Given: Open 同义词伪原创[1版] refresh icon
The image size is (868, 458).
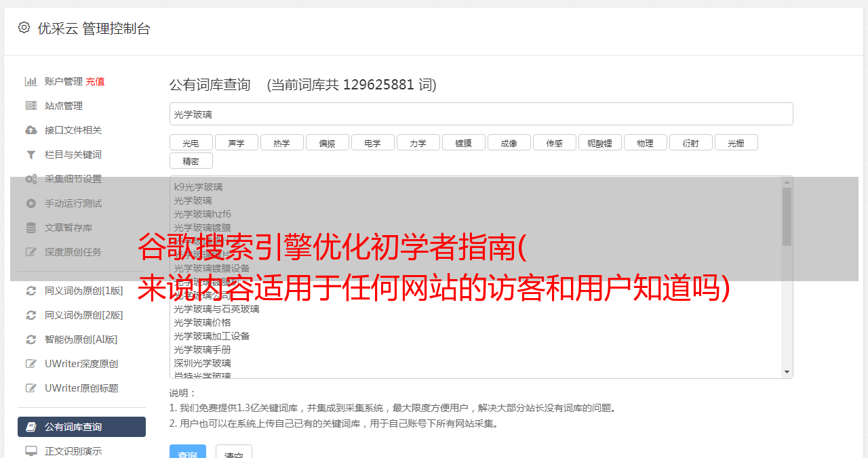Looking at the screenshot, I should pyautogui.click(x=31, y=291).
